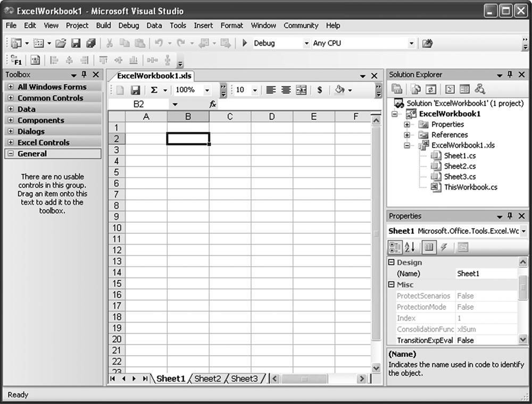Viewport: 532px width, 404px height.
Task: Expand the References node in Solution Explorer
Action: (x=407, y=135)
